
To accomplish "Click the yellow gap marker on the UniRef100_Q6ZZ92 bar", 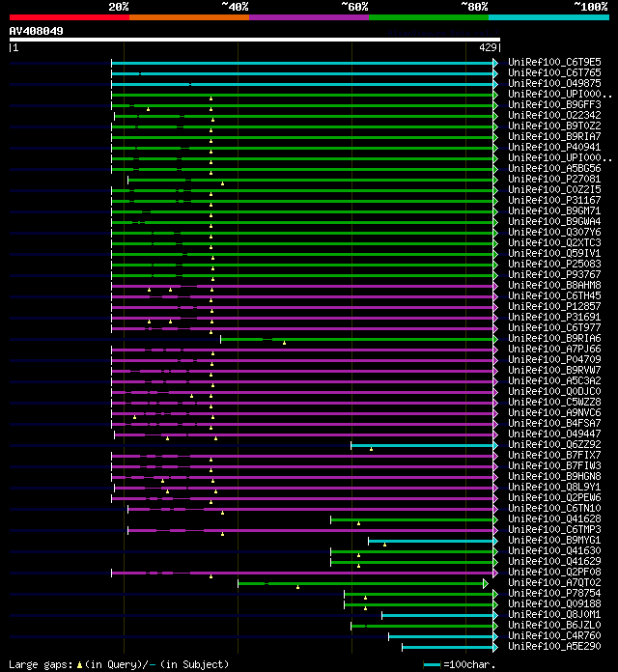I will (371, 449).
